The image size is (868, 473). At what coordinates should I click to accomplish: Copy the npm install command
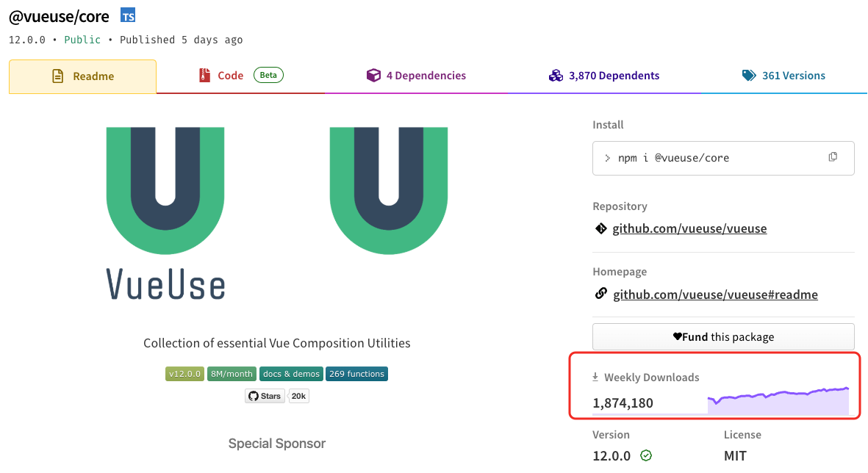point(832,156)
